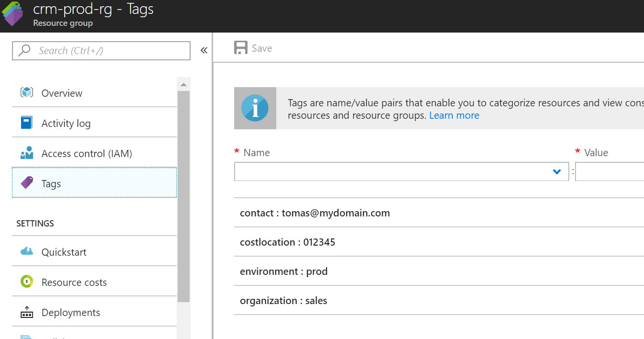The width and height of the screenshot is (644, 339).
Task: Click the purple Tags icon in sidebar
Action: click(x=27, y=182)
